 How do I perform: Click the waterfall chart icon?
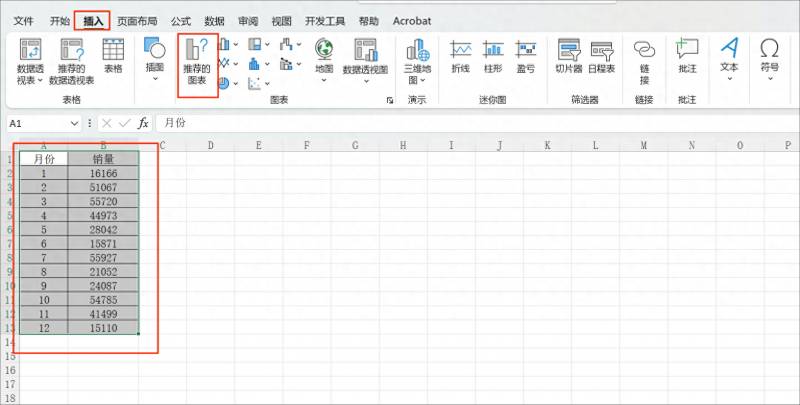[286, 44]
